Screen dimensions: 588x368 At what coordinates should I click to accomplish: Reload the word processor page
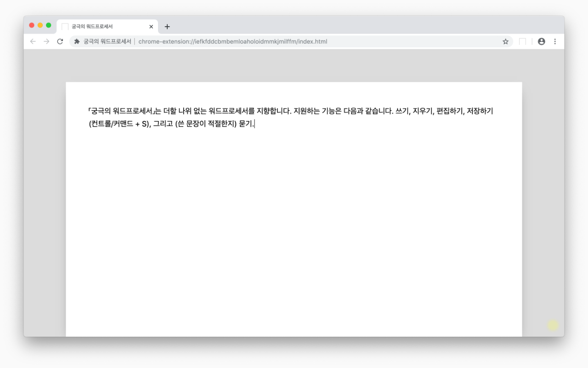pyautogui.click(x=60, y=41)
